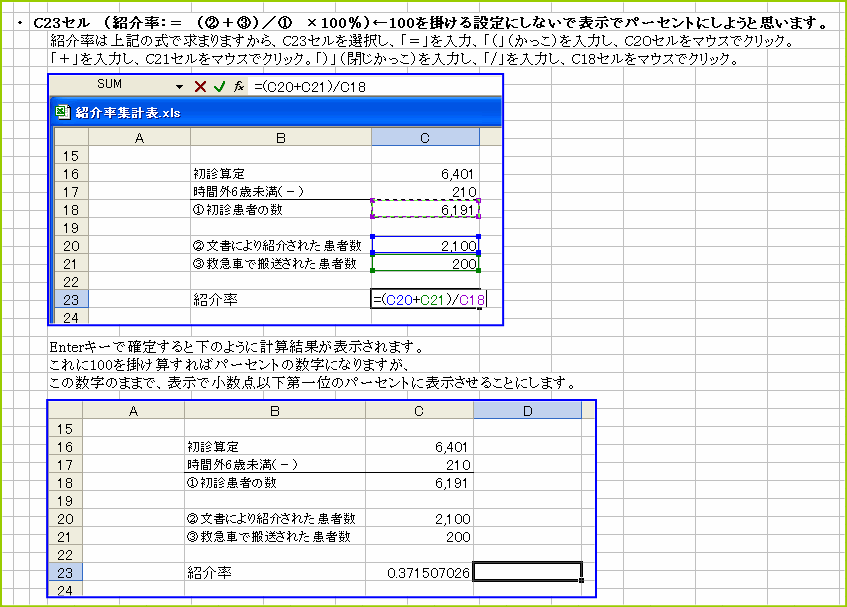Select cell C20 showing 2,100
The height and width of the screenshot is (607, 847).
pyautogui.click(x=426, y=245)
